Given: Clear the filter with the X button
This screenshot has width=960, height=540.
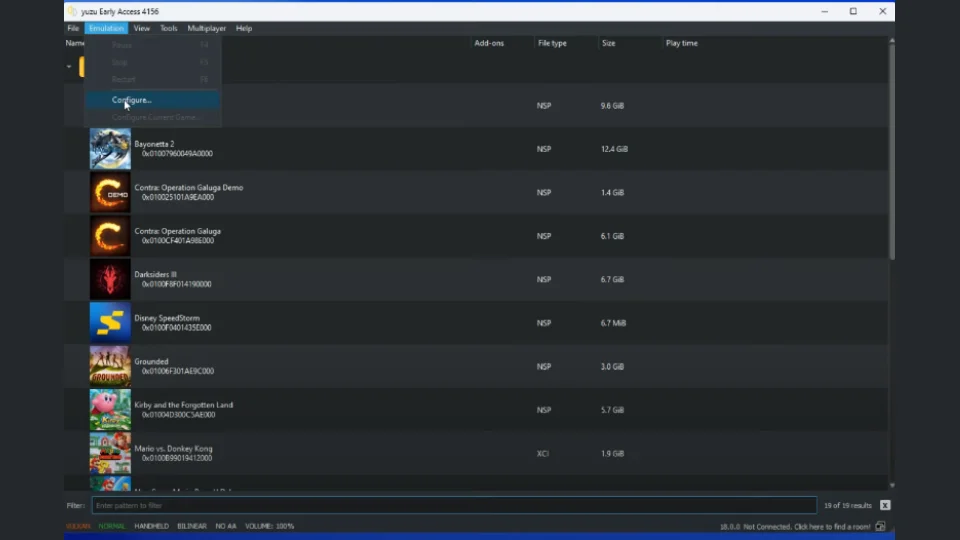Looking at the screenshot, I should click(885, 505).
